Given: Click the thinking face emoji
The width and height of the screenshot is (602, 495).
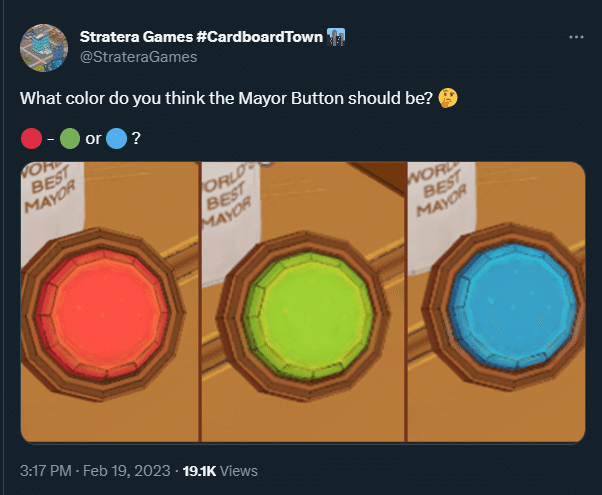Looking at the screenshot, I should point(448,98).
